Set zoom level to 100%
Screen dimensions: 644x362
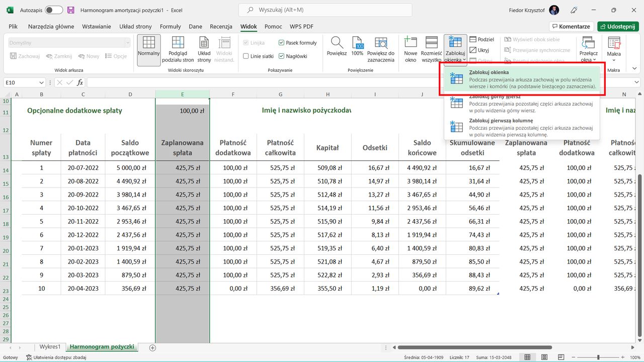[357, 49]
